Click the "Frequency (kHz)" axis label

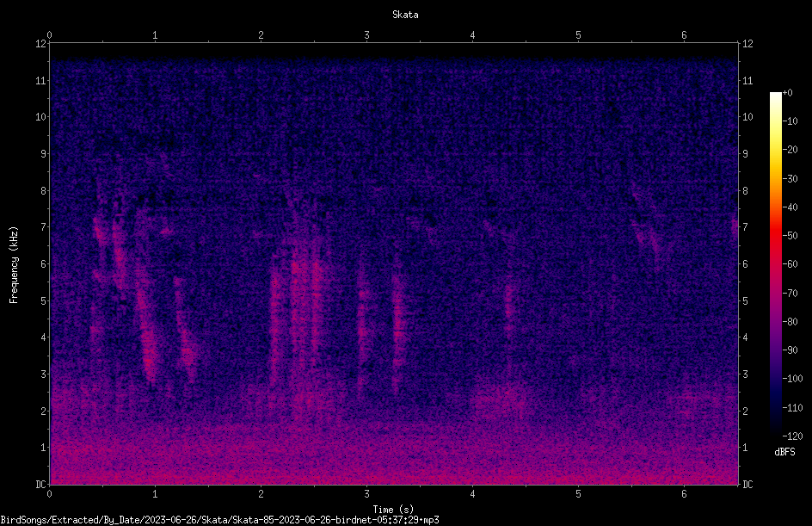tap(14, 265)
